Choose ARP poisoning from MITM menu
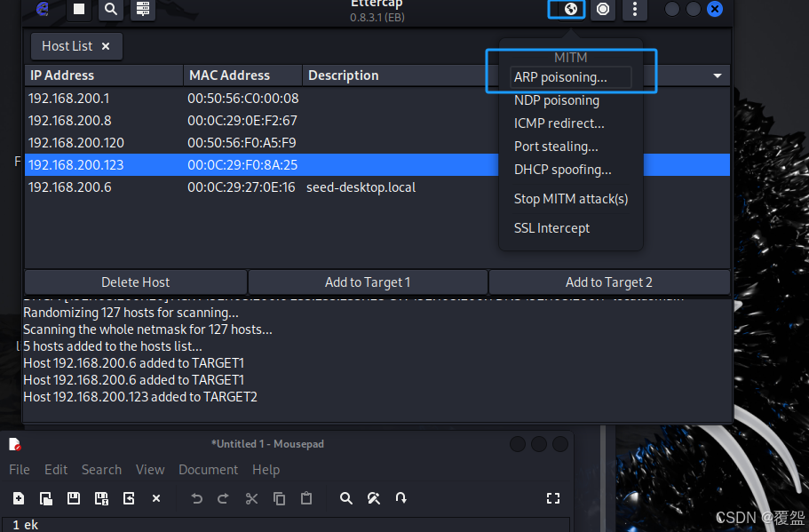The image size is (809, 532). tap(571, 77)
